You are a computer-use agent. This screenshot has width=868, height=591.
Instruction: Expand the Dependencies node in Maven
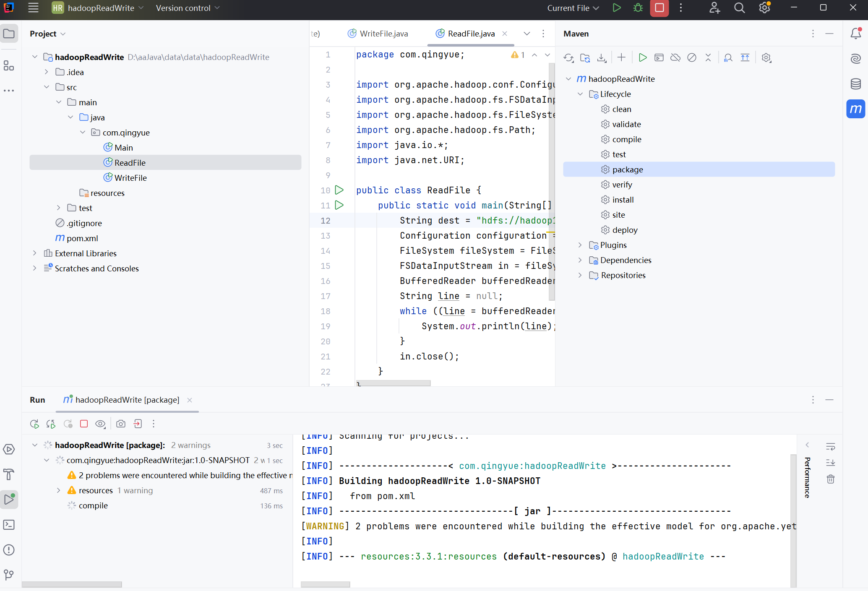pos(580,260)
